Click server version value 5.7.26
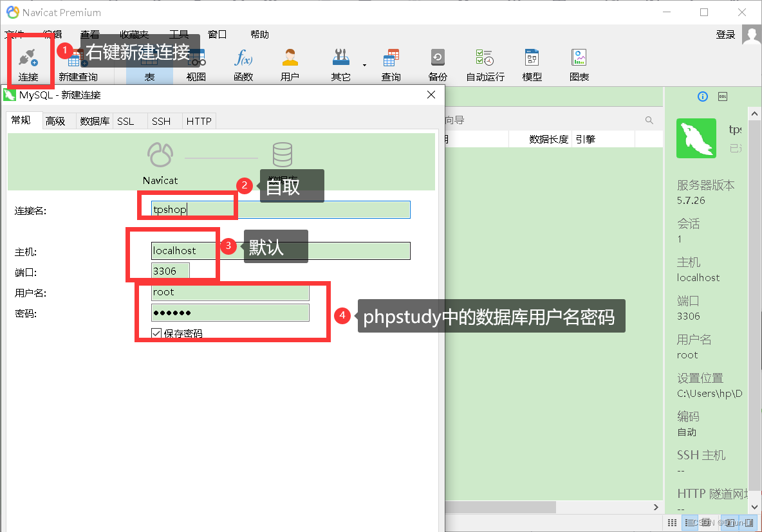The height and width of the screenshot is (532, 762). [691, 200]
